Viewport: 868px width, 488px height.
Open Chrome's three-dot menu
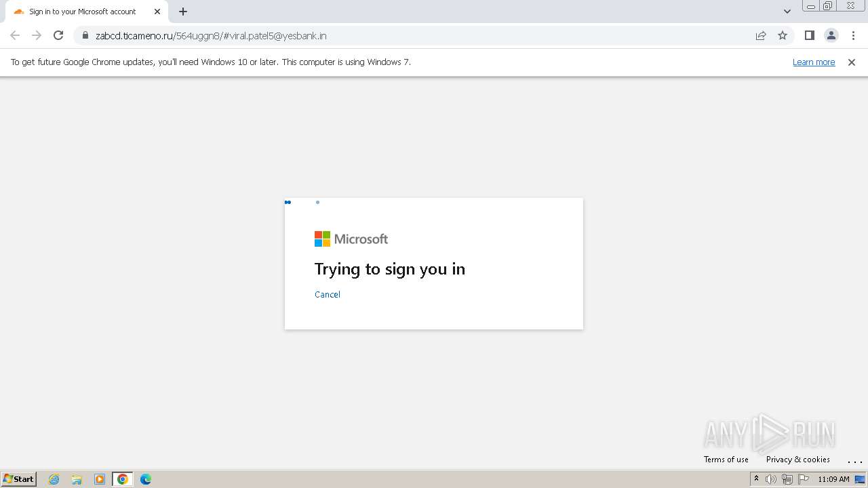(x=852, y=35)
